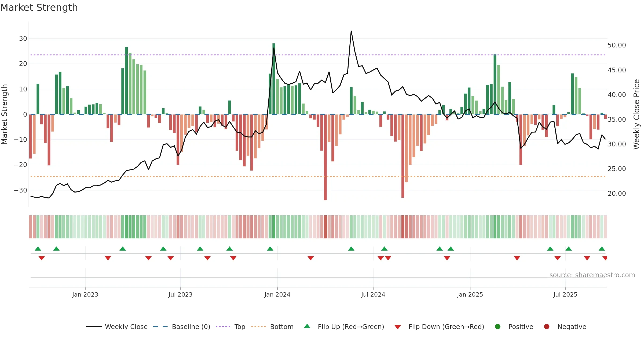Click the Jul 2024 axis label
Screen dimensions: 644x362
click(x=373, y=294)
